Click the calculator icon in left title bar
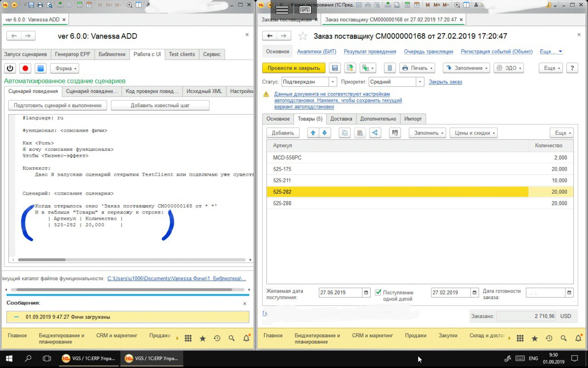This screenshot has width=588, height=368. [79, 5]
